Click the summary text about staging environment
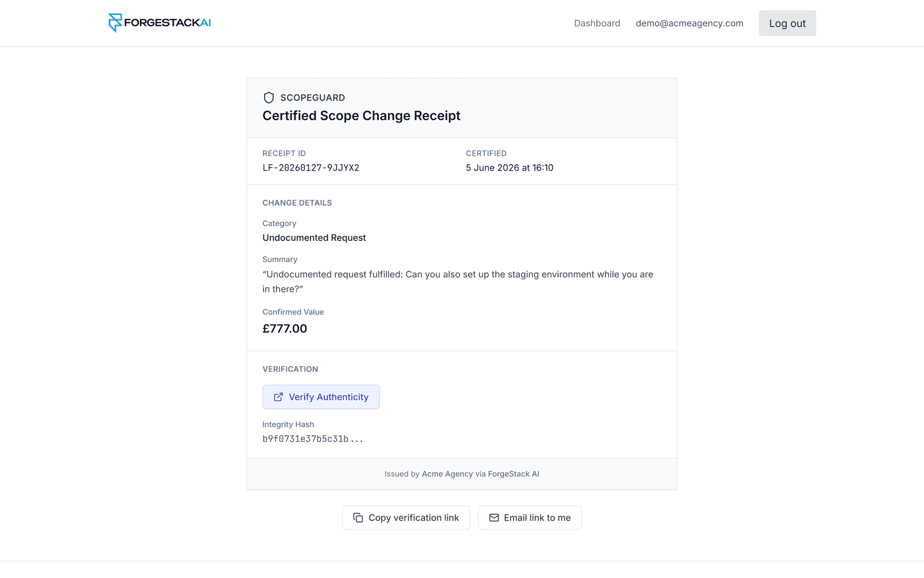 point(458,282)
